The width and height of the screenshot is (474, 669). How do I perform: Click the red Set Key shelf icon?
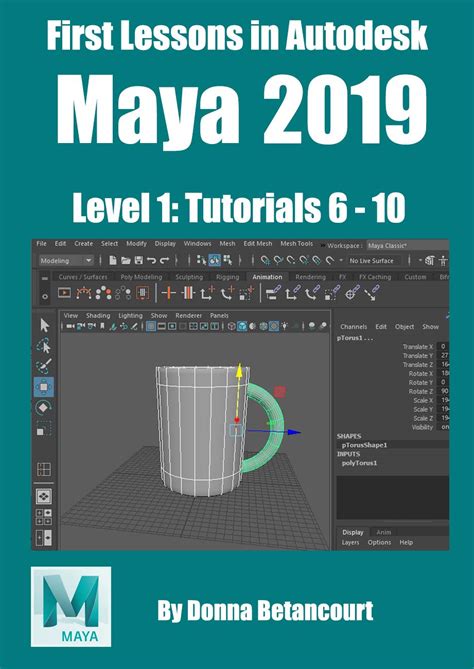pos(169,293)
